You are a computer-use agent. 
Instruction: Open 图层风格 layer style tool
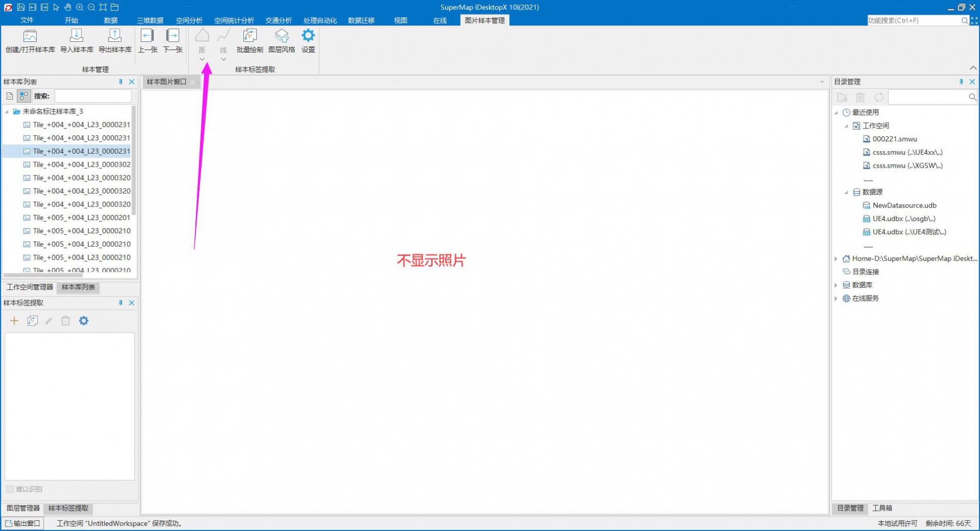[282, 41]
